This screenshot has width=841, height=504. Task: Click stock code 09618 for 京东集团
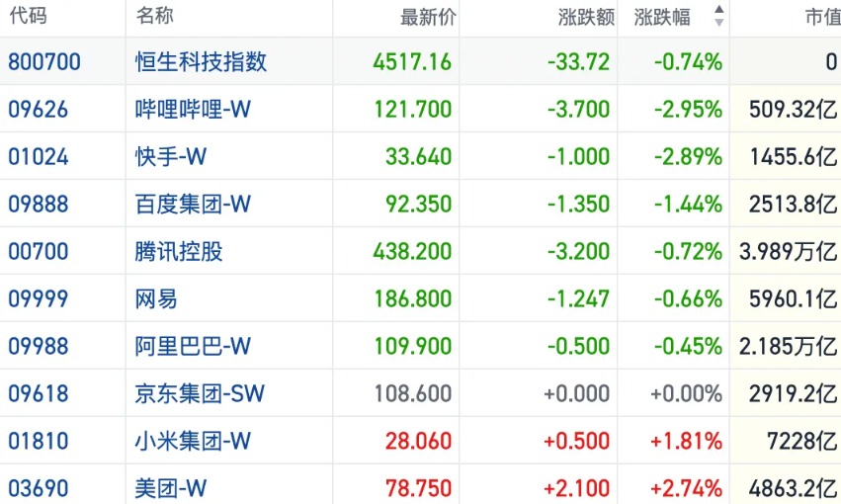39,393
